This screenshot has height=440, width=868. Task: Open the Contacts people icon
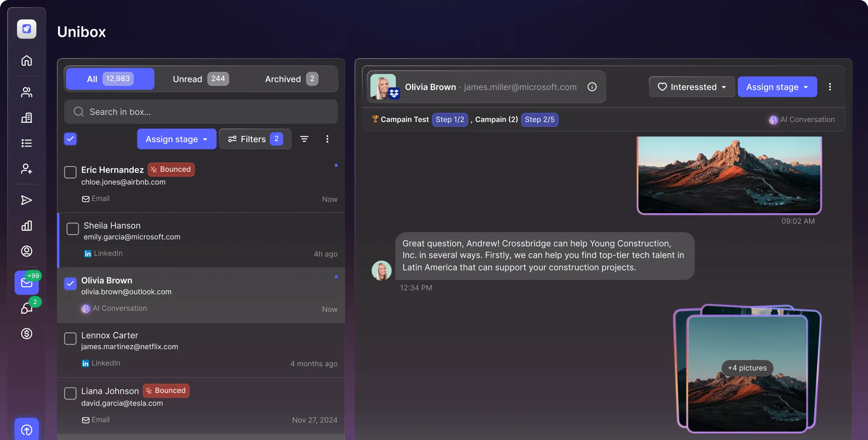tap(26, 92)
